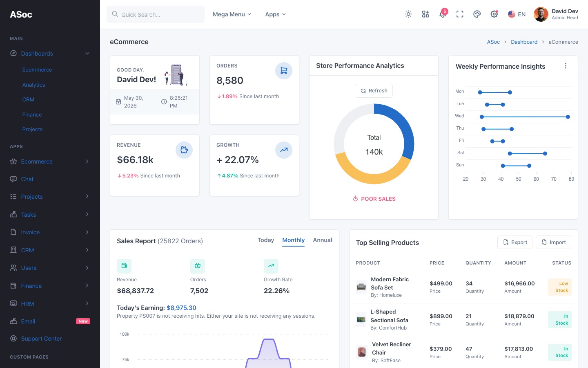The image size is (588, 368).
Task: Click the Revenue piggy bank icon
Action: [184, 150]
